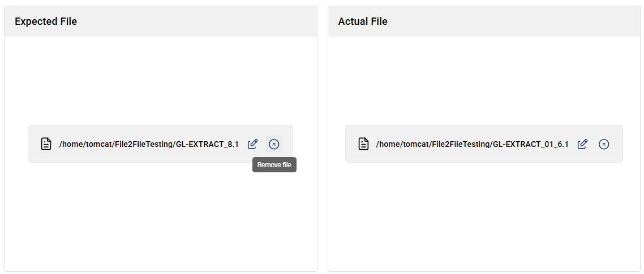
Task: Click empty space above the actual file card
Action: tap(484, 81)
